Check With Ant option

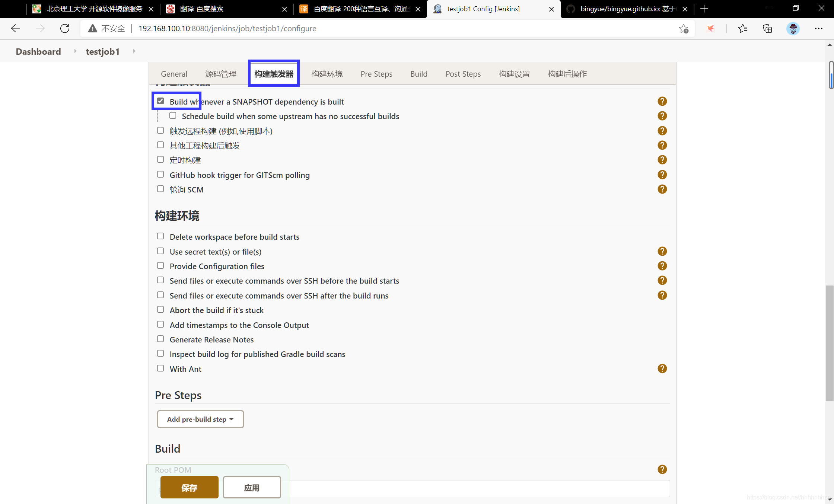coord(160,368)
